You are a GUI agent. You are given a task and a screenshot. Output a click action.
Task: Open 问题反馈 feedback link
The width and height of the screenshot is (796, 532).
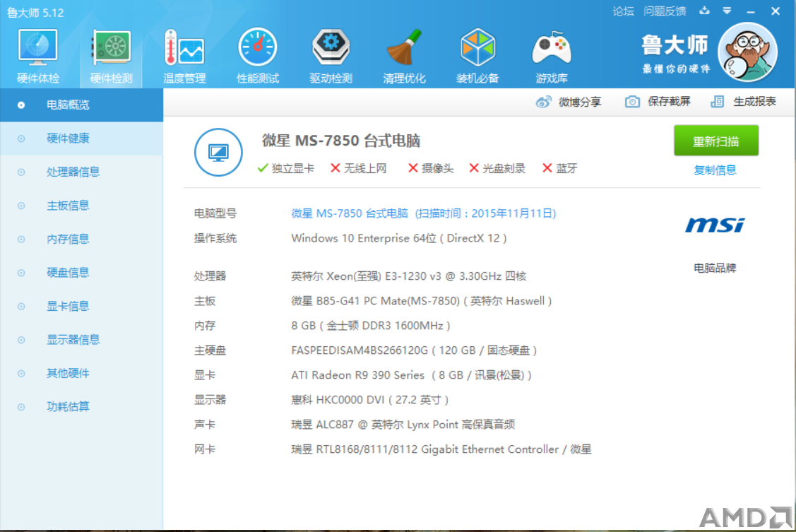pyautogui.click(x=665, y=11)
